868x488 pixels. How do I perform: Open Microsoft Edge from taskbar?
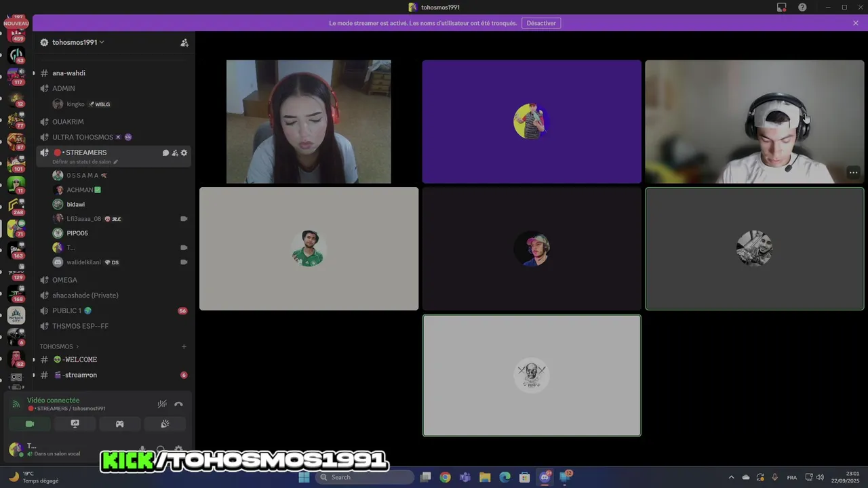pyautogui.click(x=505, y=477)
